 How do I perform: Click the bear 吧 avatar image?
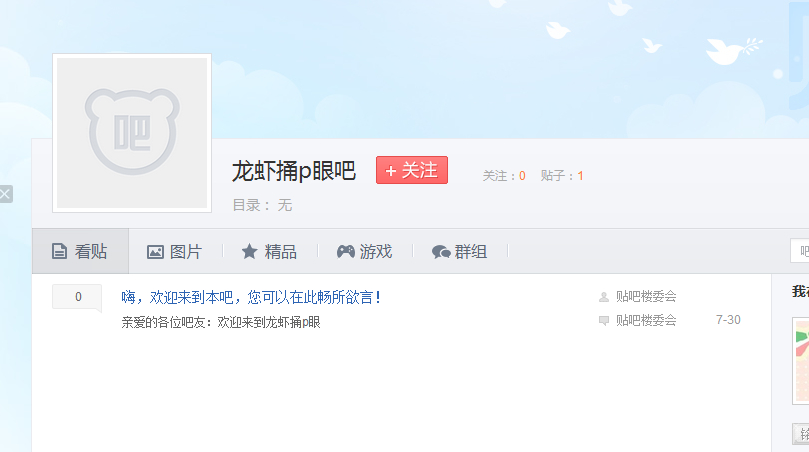pyautogui.click(x=132, y=133)
